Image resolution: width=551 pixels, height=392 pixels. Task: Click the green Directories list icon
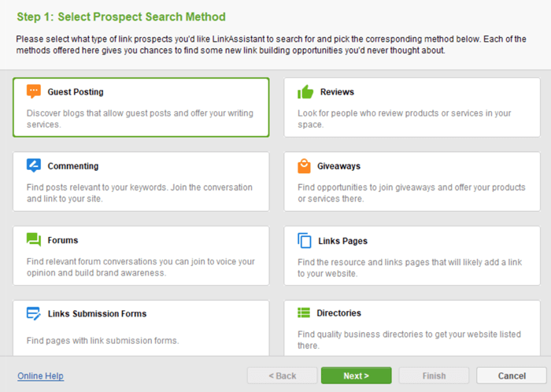[304, 312]
